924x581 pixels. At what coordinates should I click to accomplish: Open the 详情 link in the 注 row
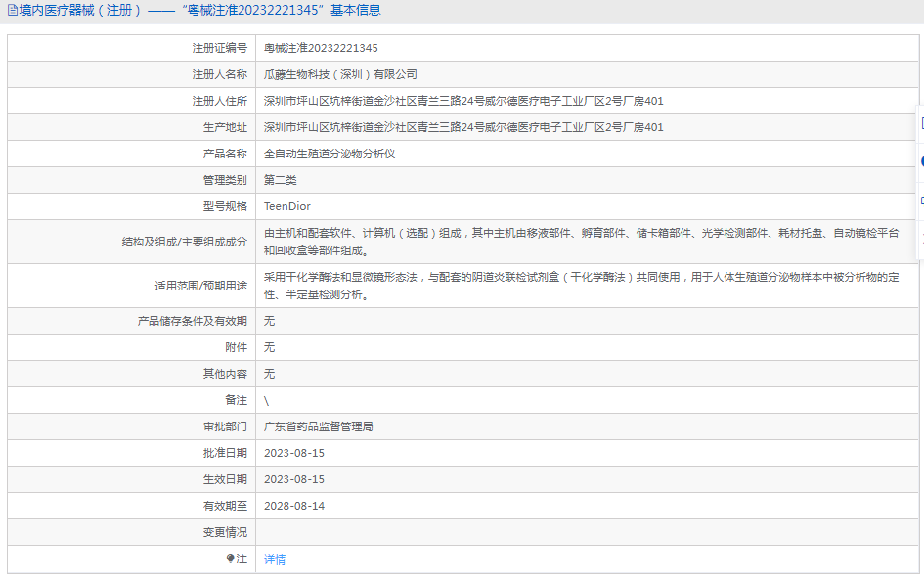[275, 559]
